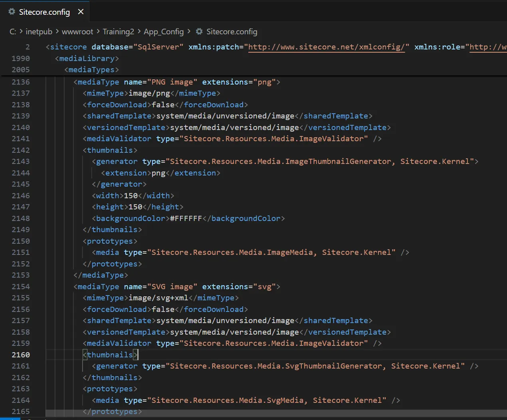Click the highlighted thumbnails tag on line 2160

click(x=110, y=355)
